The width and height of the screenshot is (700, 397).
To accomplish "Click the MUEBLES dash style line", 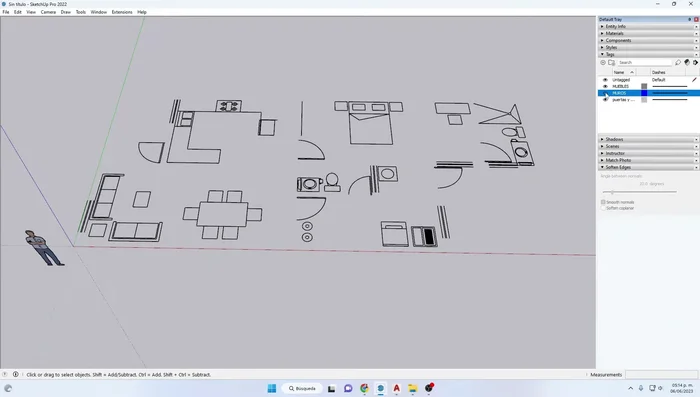I will point(670,86).
